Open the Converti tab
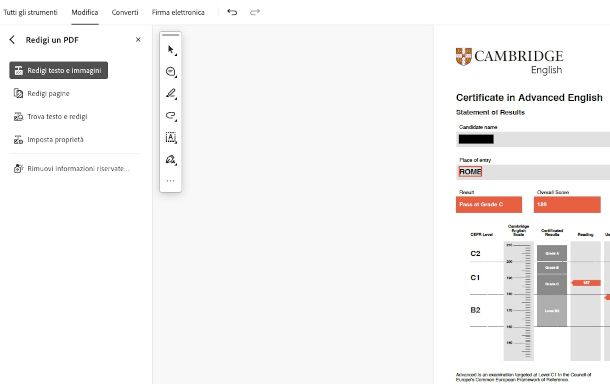Viewport: 610px width, 384px height. tap(125, 12)
